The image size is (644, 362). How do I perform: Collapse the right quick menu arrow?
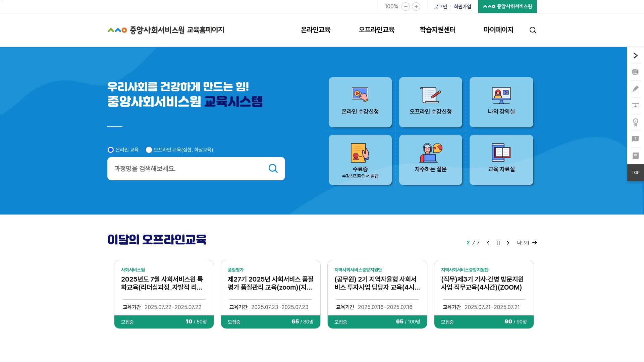coord(635,55)
